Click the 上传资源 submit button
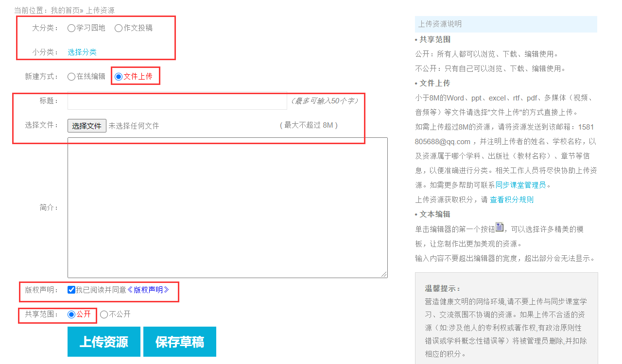Screen dimensions: 622x364 (x=104, y=342)
